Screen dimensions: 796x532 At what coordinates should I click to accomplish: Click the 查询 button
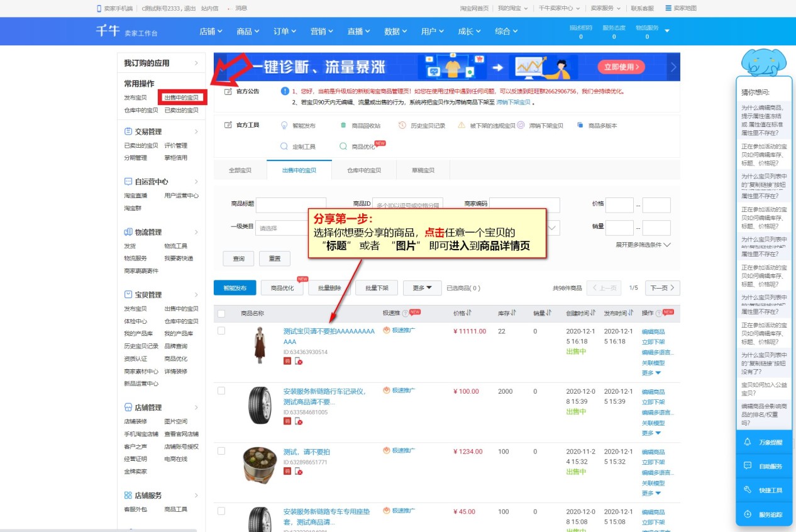click(x=238, y=258)
